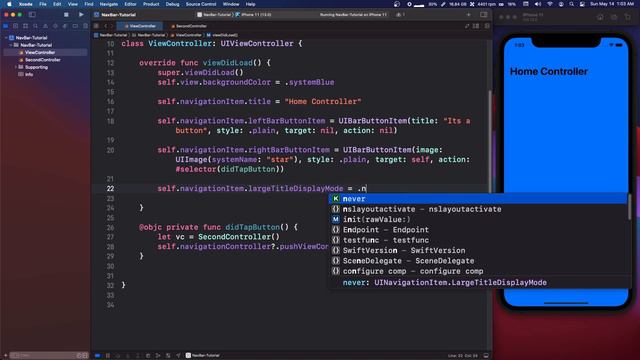Toggle the navigator sidebar button
This screenshot has height=360, width=640.
[32, 14]
